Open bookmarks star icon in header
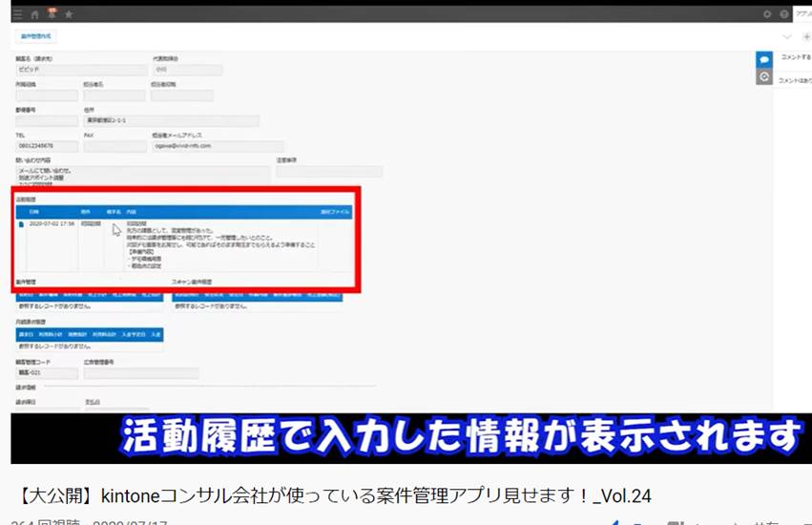The width and height of the screenshot is (812, 525). click(69, 14)
